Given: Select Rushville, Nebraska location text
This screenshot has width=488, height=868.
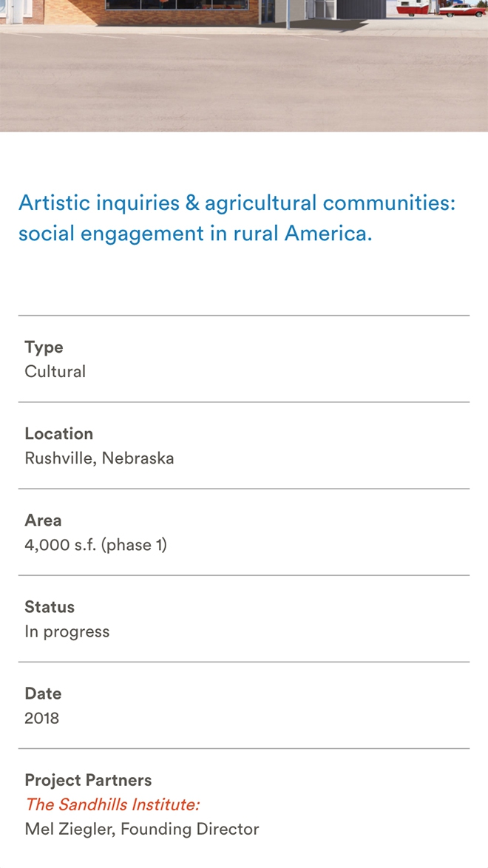Looking at the screenshot, I should pos(99,458).
